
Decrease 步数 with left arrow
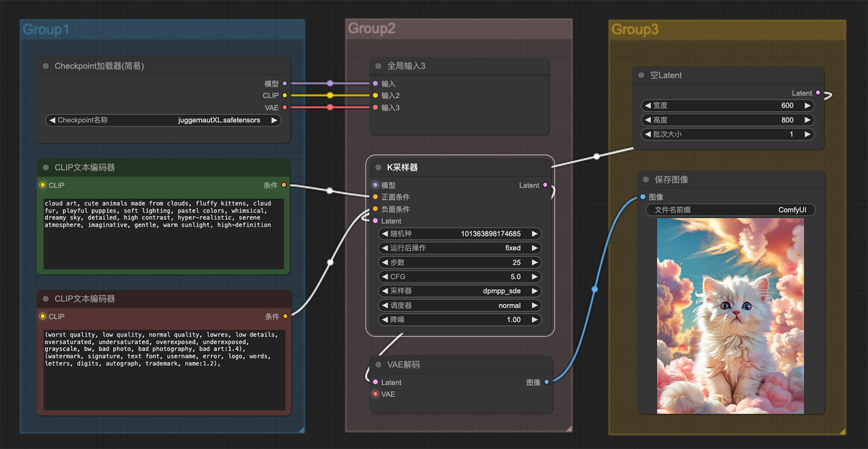click(x=385, y=262)
